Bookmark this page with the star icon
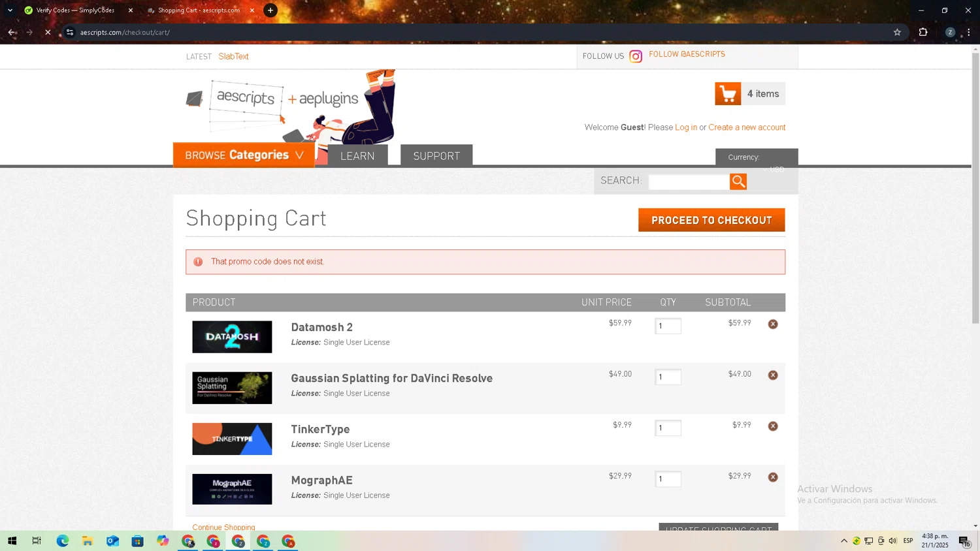 point(897,32)
